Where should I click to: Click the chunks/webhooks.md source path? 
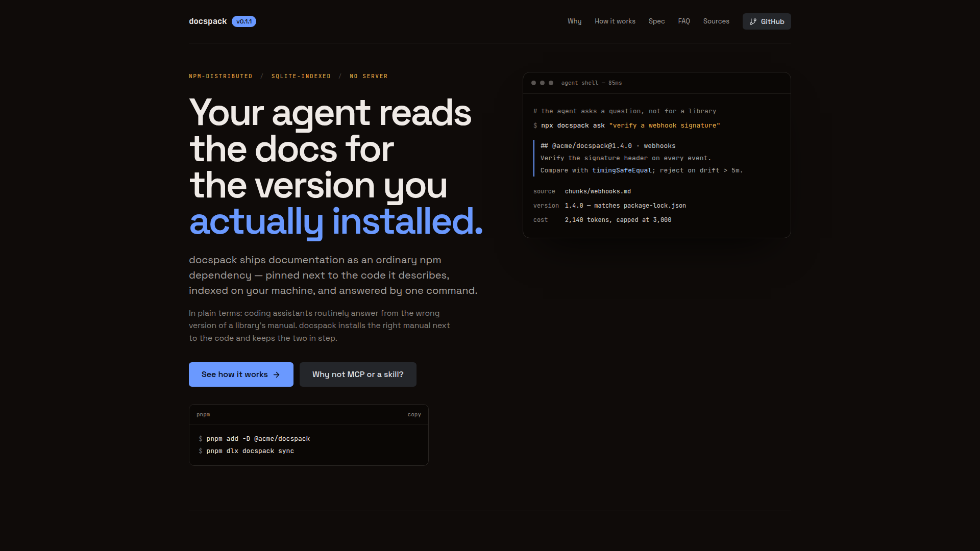pos(598,191)
